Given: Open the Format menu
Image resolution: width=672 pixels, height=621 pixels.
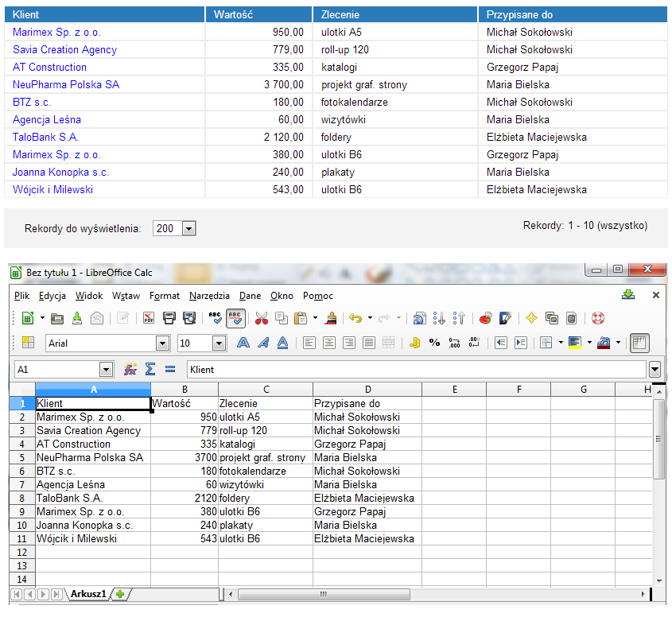Looking at the screenshot, I should coord(165,296).
